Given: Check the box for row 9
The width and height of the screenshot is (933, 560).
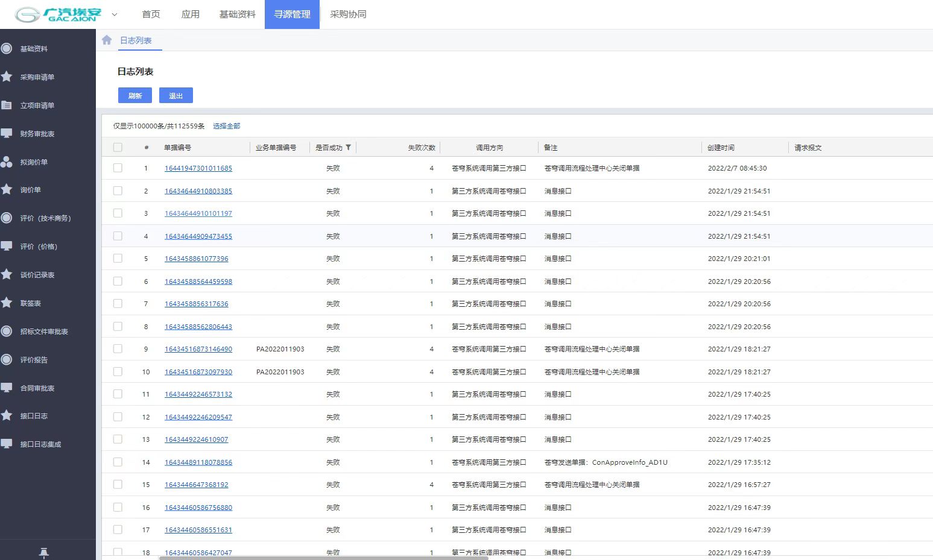Looking at the screenshot, I should pyautogui.click(x=118, y=349).
